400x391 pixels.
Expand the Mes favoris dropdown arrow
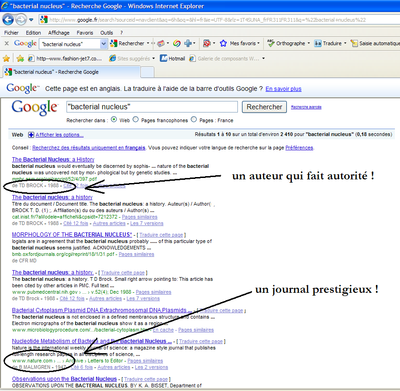click(x=258, y=43)
